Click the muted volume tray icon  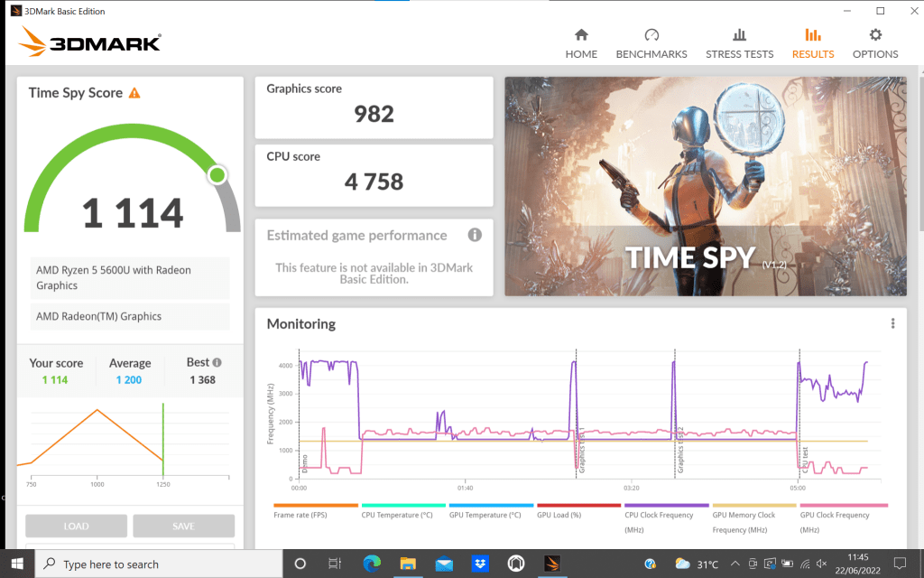pos(822,564)
